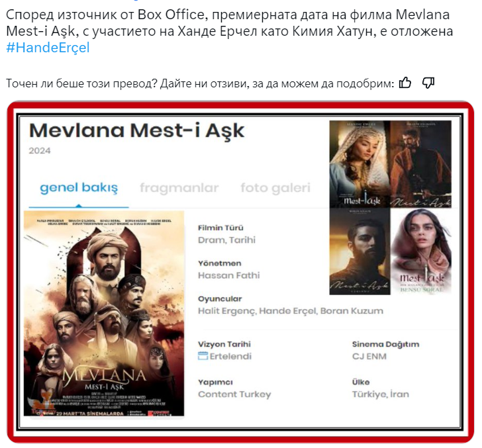The height and width of the screenshot is (448, 482).
Task: Click the Dram, Tarihi genre text
Action: coord(226,240)
